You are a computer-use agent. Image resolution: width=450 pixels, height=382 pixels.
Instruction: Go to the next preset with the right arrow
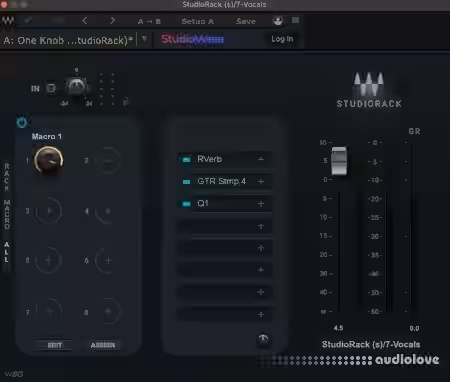(112, 21)
